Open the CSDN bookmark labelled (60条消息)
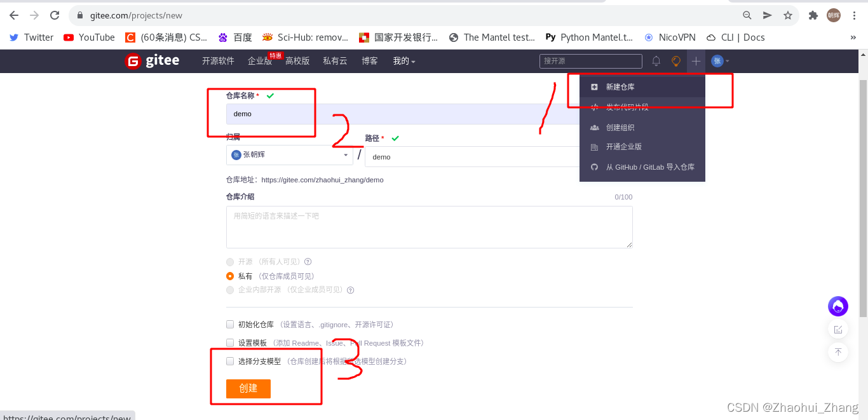The image size is (868, 420). click(166, 37)
